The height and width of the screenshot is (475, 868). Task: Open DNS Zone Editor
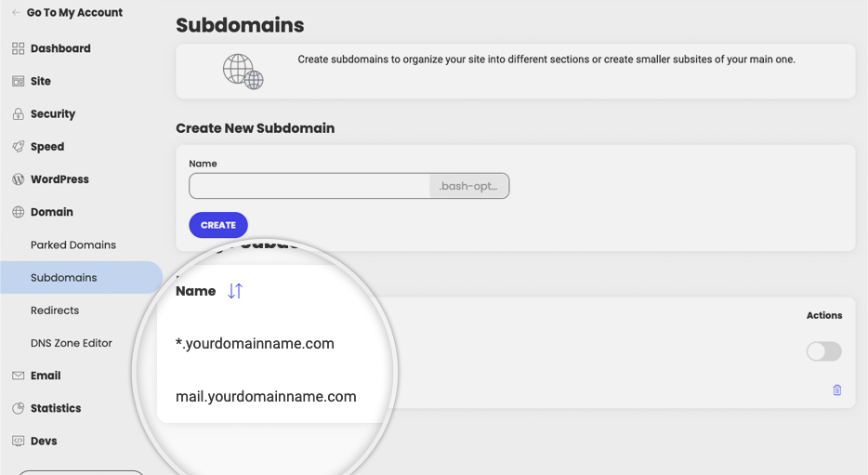tap(71, 343)
